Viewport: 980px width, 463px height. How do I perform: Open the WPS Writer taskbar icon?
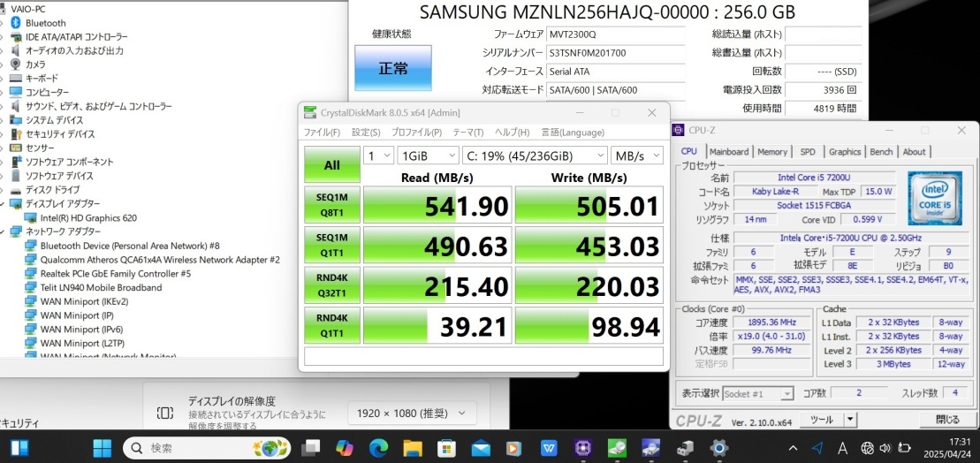(549, 447)
